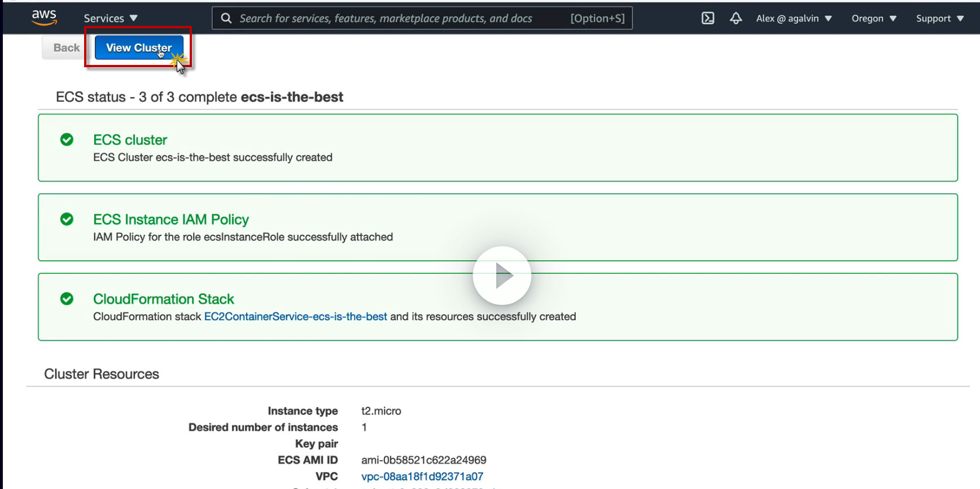Click the ECS Instance IAM Policy heading

click(171, 220)
